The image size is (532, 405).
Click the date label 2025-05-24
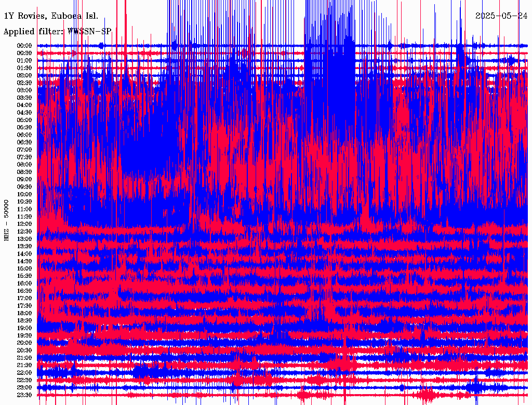point(501,16)
